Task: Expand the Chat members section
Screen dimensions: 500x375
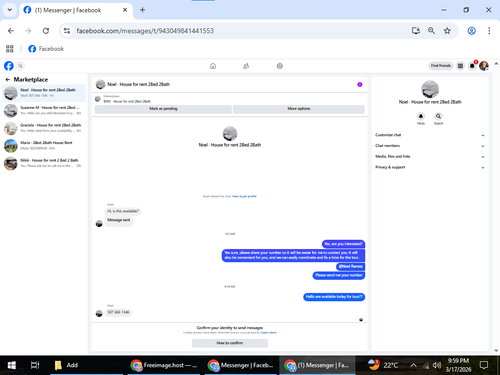Action: (x=430, y=146)
